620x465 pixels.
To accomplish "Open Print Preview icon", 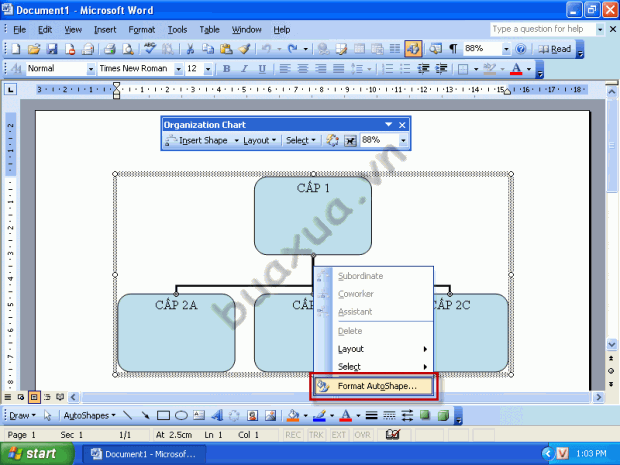I will tap(127, 49).
